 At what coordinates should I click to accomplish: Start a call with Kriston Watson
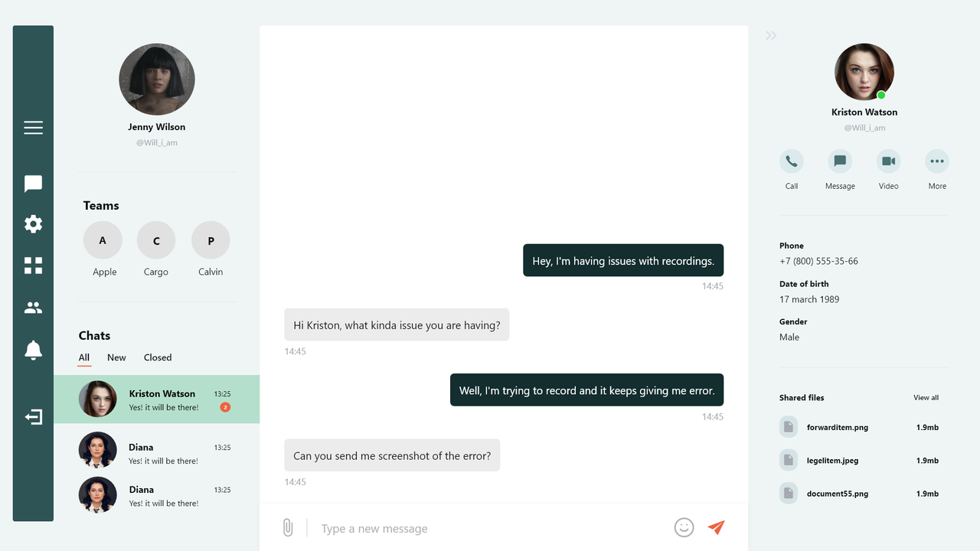tap(791, 161)
